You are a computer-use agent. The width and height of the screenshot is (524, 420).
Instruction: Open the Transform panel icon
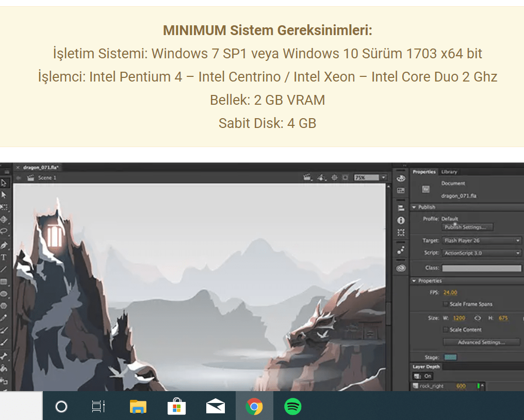(x=401, y=232)
